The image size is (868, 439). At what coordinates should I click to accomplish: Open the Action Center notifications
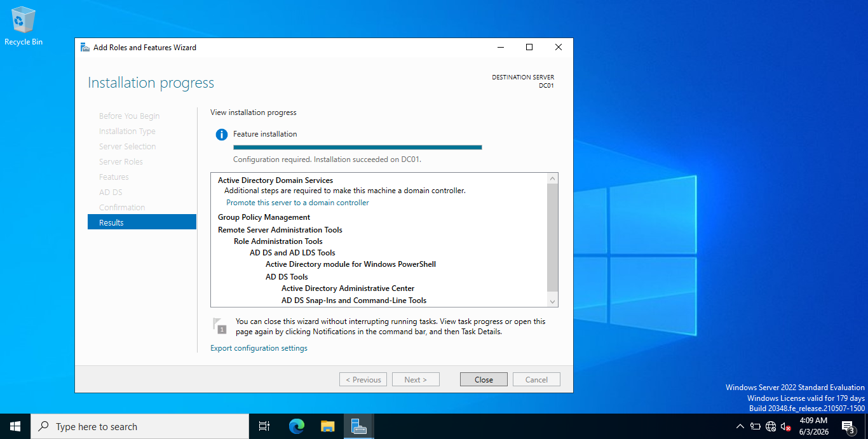click(849, 426)
